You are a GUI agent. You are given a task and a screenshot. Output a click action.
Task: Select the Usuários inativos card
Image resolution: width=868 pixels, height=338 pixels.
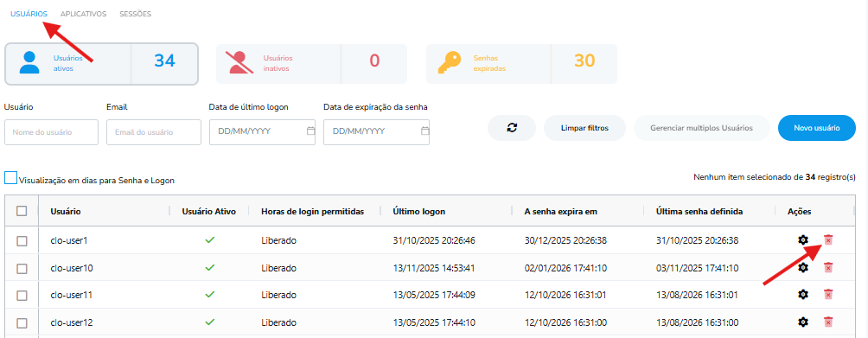pos(311,64)
